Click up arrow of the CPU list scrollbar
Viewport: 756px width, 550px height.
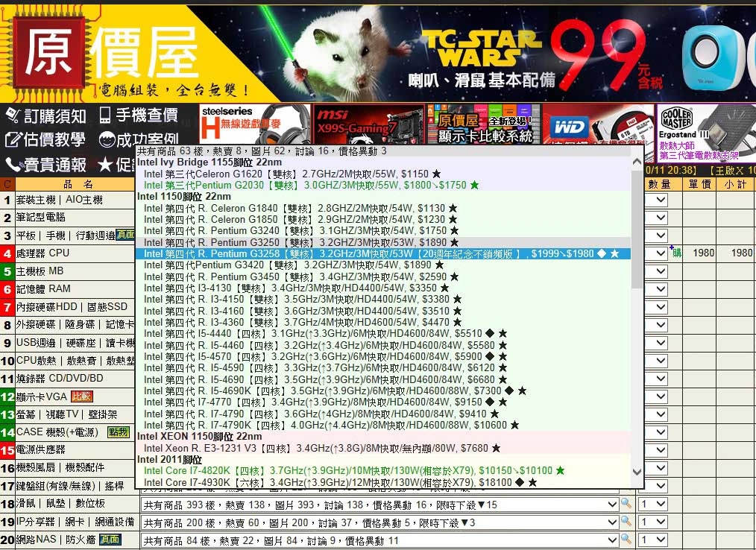637,162
